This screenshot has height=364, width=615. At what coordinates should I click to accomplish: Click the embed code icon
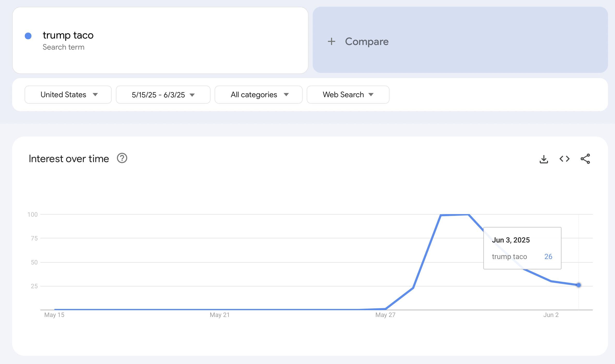click(x=564, y=159)
